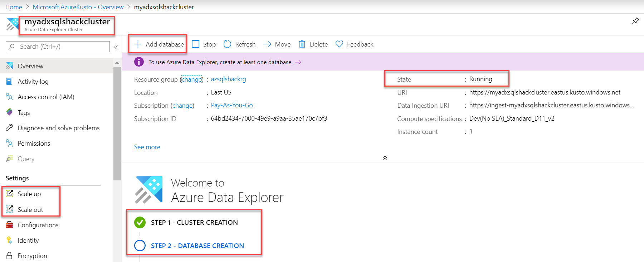Select Scale up under Settings
Image resolution: width=644 pixels, height=262 pixels.
(29, 194)
